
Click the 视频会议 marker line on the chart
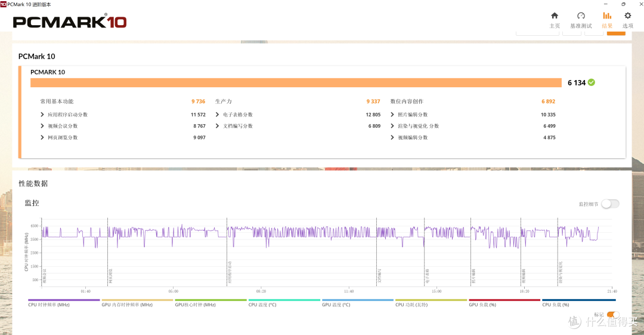tap(42, 252)
